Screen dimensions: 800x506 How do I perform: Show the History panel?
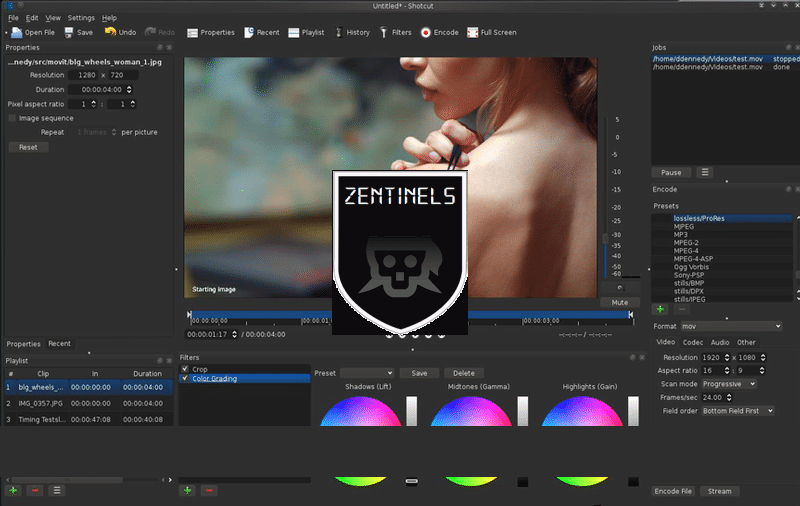[x=352, y=33]
